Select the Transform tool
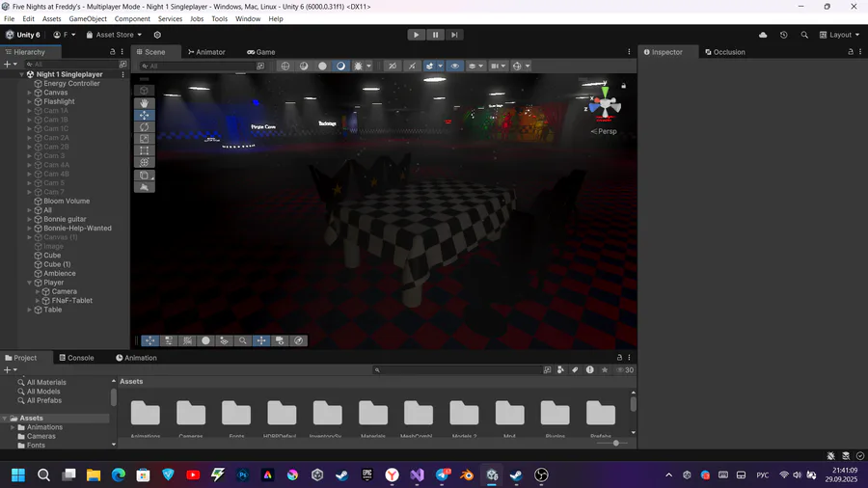Image resolution: width=868 pixels, height=488 pixels. pyautogui.click(x=144, y=162)
